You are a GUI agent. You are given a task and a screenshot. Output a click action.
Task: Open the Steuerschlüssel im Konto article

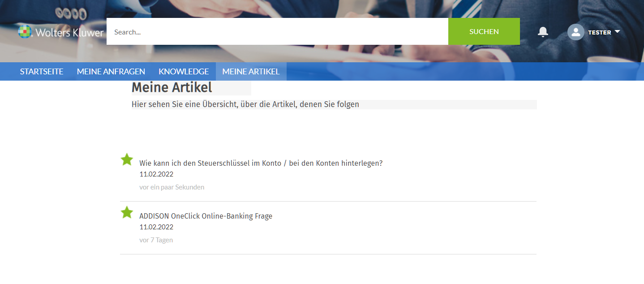(261, 163)
